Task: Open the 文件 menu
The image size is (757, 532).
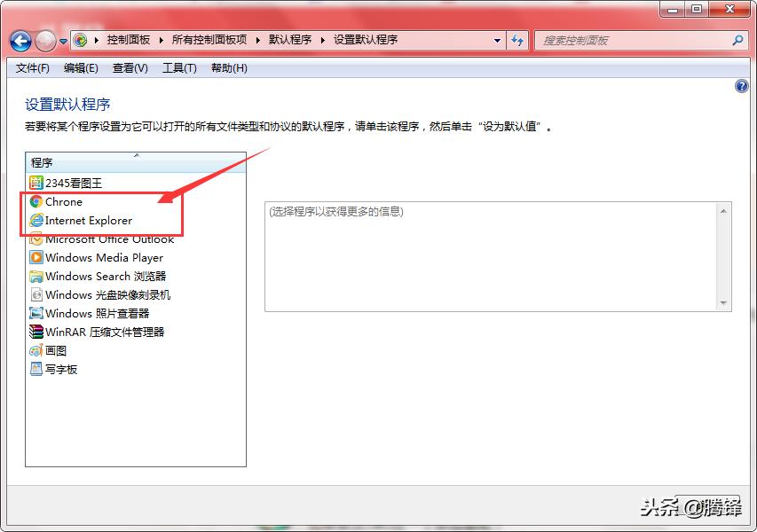Action: tap(32, 68)
